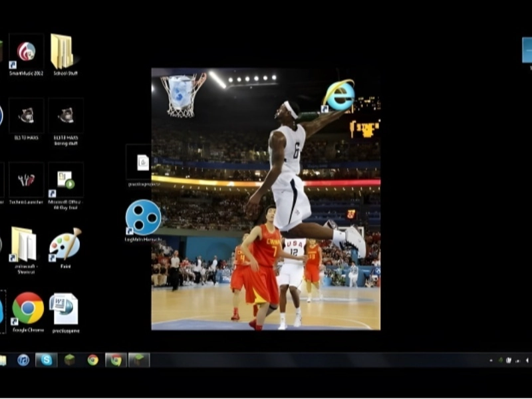Viewport: 532px width, 399px height.
Task: Open Skype from the taskbar
Action: [x=46, y=360]
